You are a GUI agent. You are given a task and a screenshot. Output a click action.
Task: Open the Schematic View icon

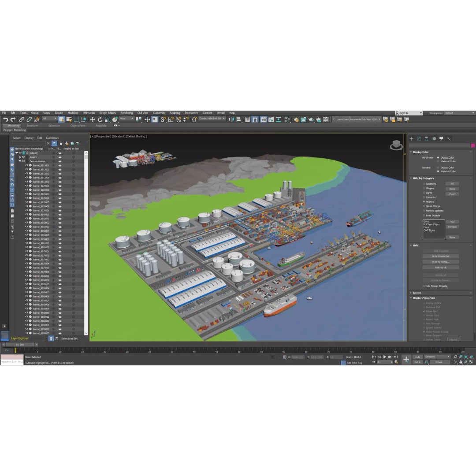point(279,119)
